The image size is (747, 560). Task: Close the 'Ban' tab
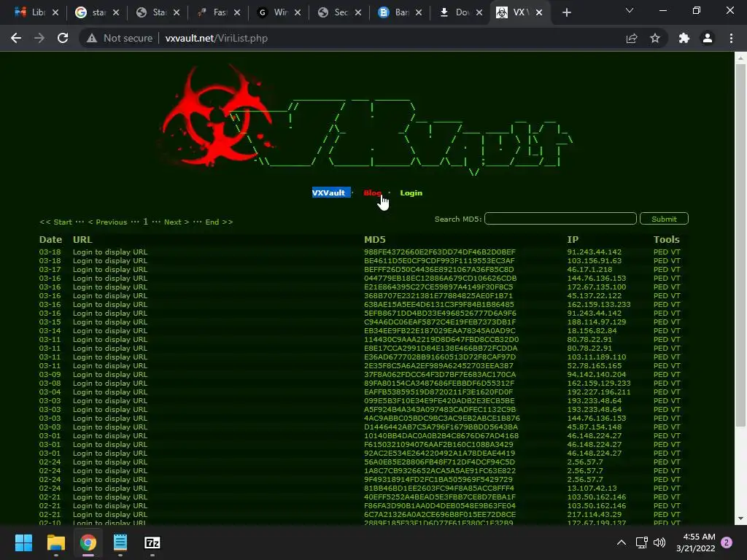[418, 12]
